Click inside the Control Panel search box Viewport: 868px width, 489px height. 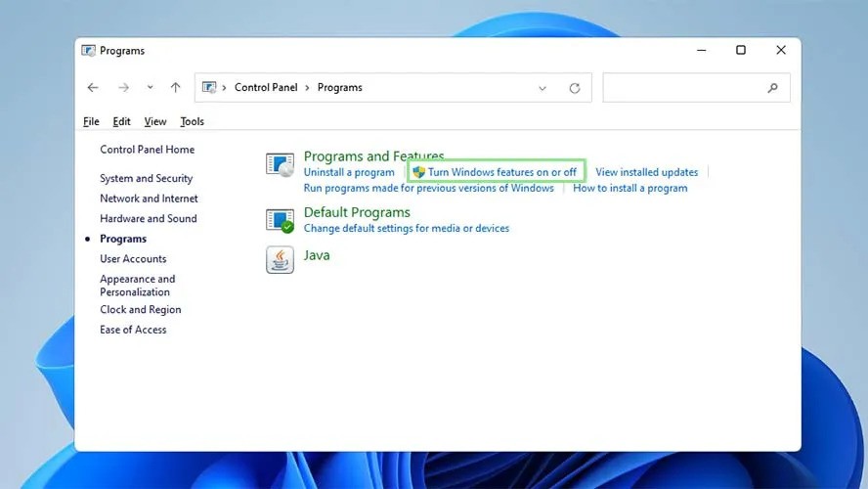684,88
